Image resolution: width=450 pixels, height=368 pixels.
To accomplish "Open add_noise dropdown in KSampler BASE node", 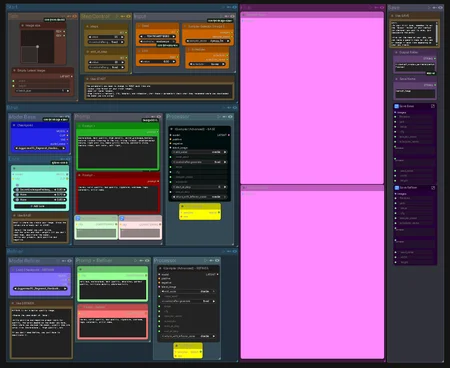I will click(x=199, y=152).
